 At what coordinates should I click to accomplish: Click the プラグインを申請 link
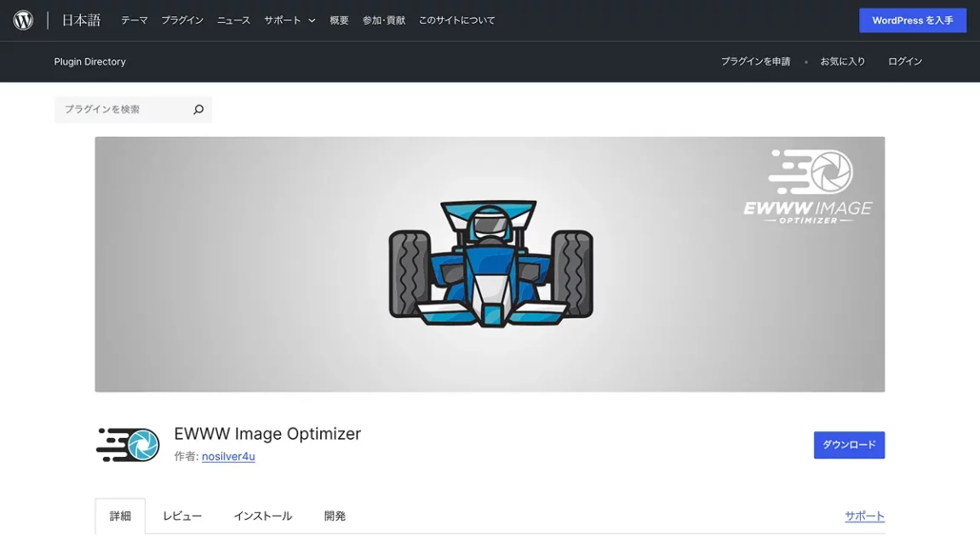click(x=755, y=61)
